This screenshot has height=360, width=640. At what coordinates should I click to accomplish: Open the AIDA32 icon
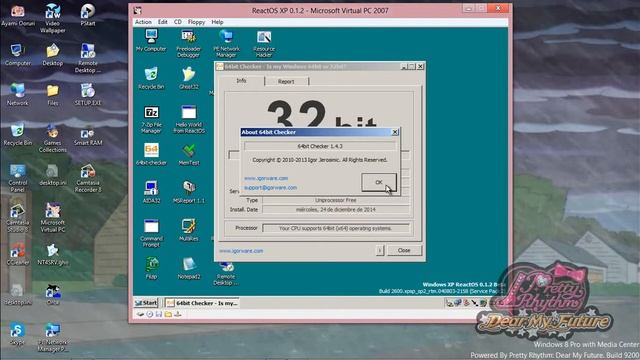pyautogui.click(x=151, y=192)
